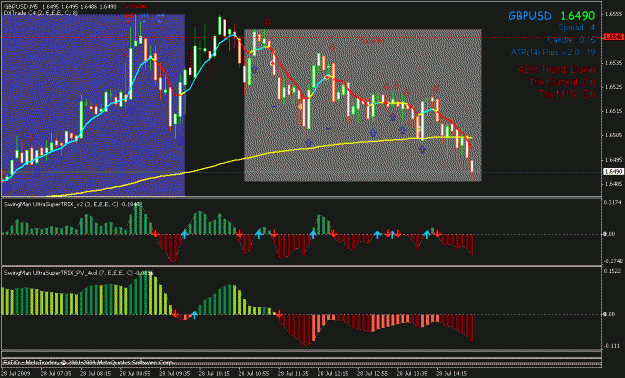Image resolution: width=625 pixels, height=378 pixels.
Task: Click the GBPUSD symbol label in blue
Action: (x=530, y=16)
